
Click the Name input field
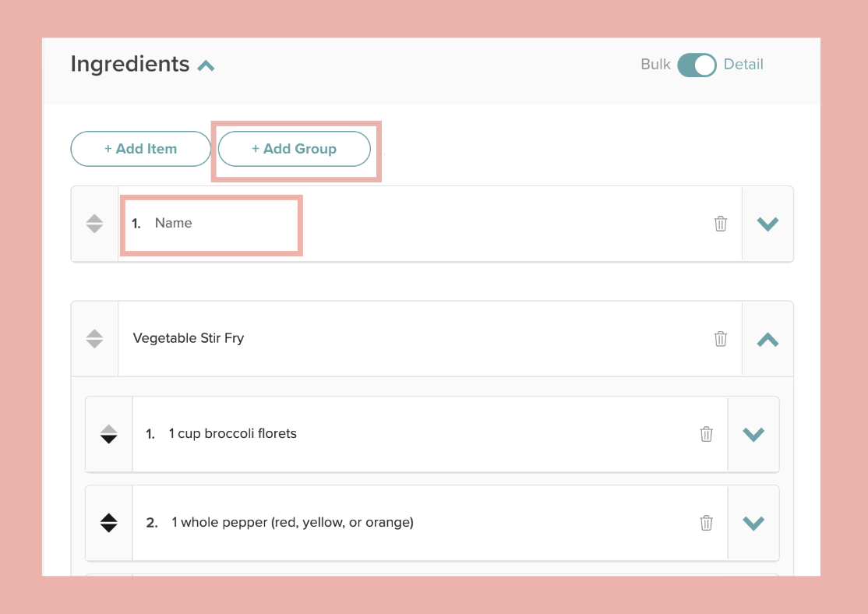[210, 224]
